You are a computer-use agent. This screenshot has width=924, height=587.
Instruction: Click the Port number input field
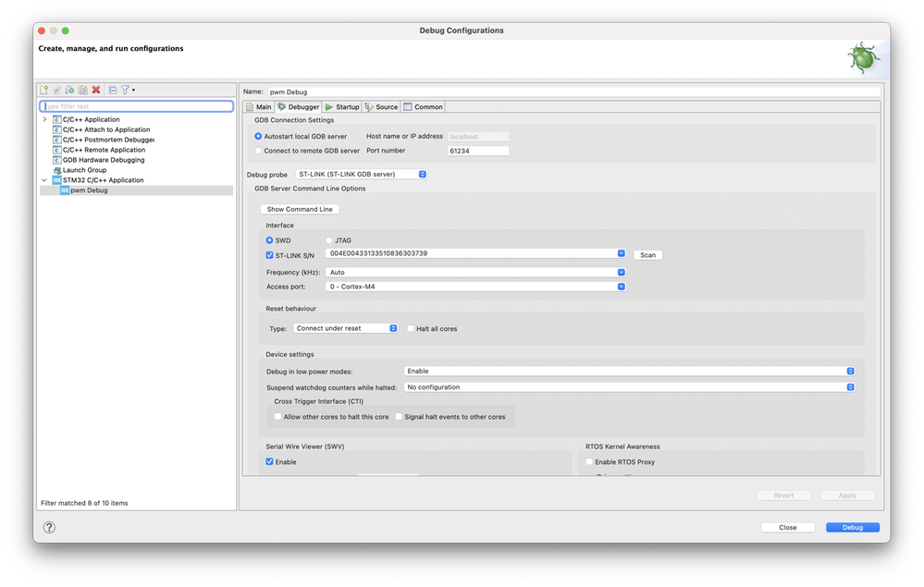point(477,150)
